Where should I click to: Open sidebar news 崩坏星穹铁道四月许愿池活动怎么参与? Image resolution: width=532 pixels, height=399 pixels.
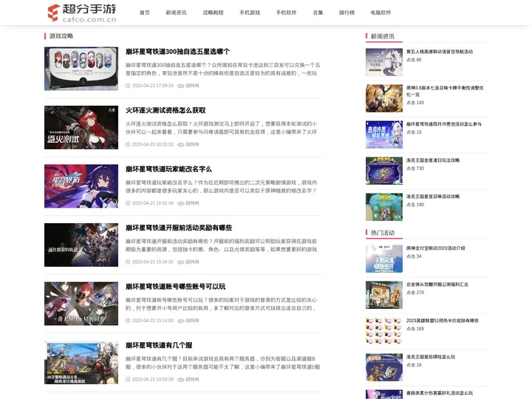pos(444,124)
